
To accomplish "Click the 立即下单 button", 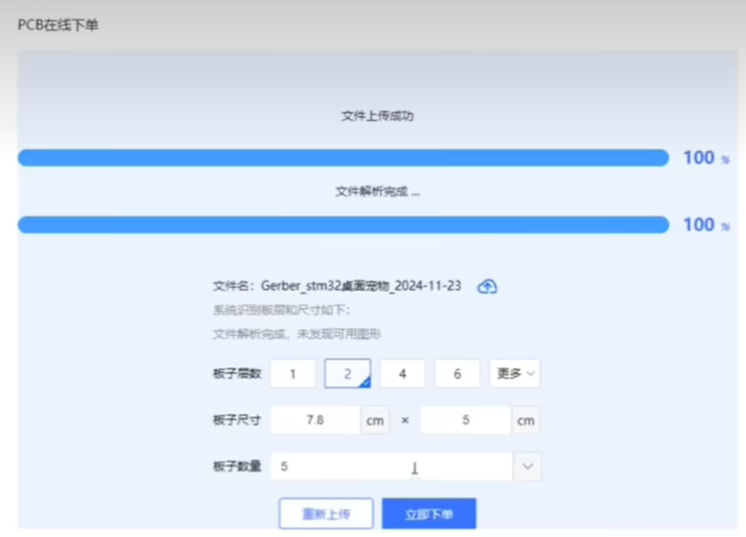I will point(428,514).
